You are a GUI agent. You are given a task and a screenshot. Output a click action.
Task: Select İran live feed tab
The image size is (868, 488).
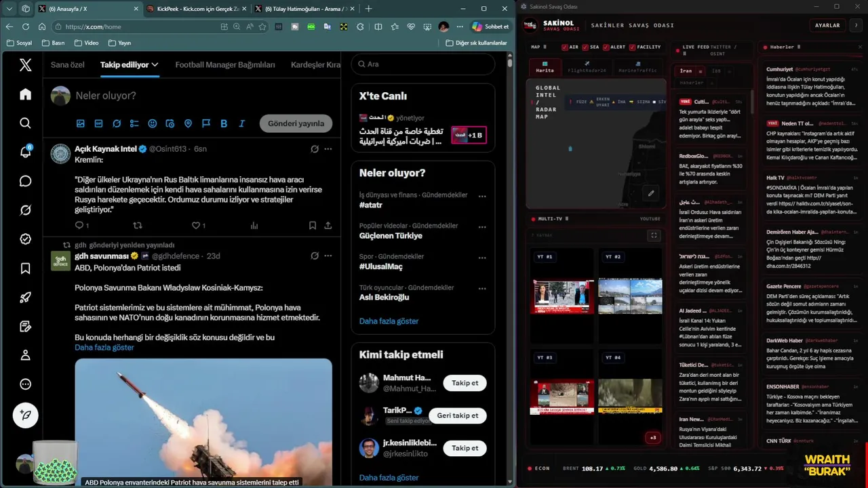(x=690, y=70)
